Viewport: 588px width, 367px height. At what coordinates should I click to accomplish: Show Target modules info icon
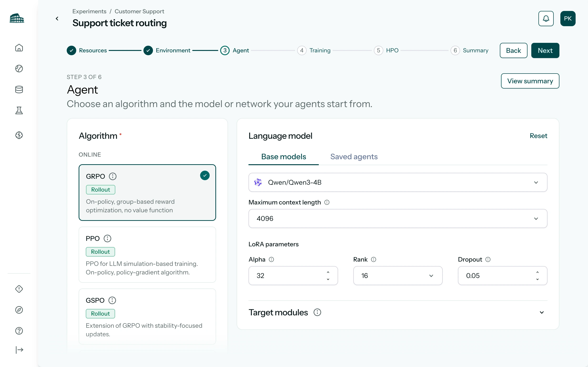pos(317,312)
